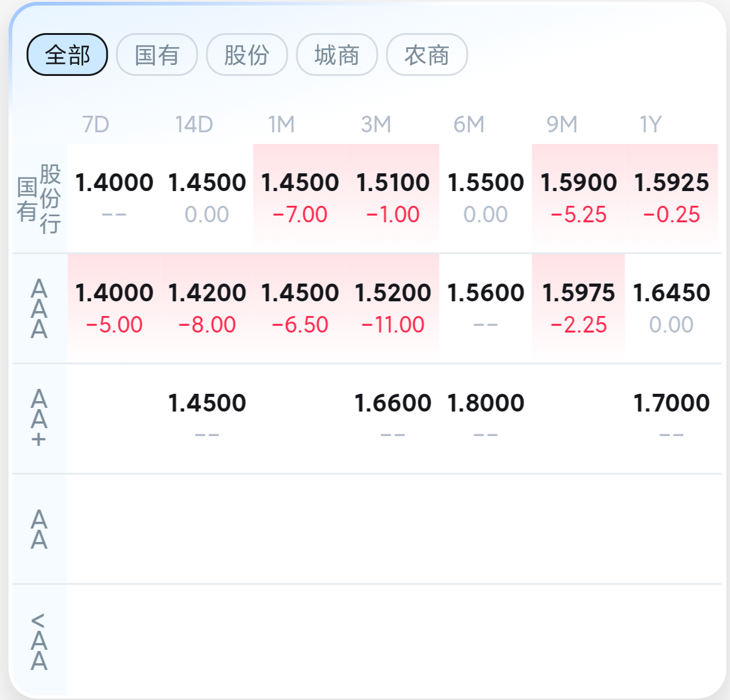730x700 pixels.
Task: Switch to the 股份 filter tab
Action: click(x=247, y=55)
